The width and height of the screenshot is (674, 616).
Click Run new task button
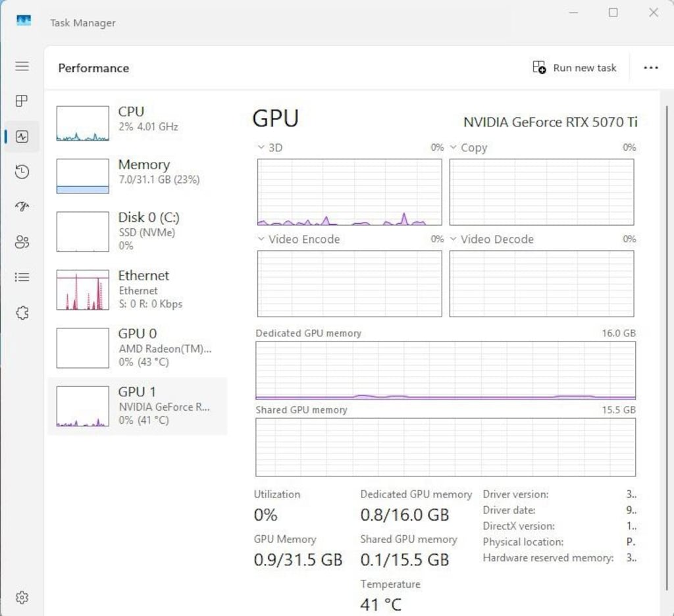click(x=574, y=68)
